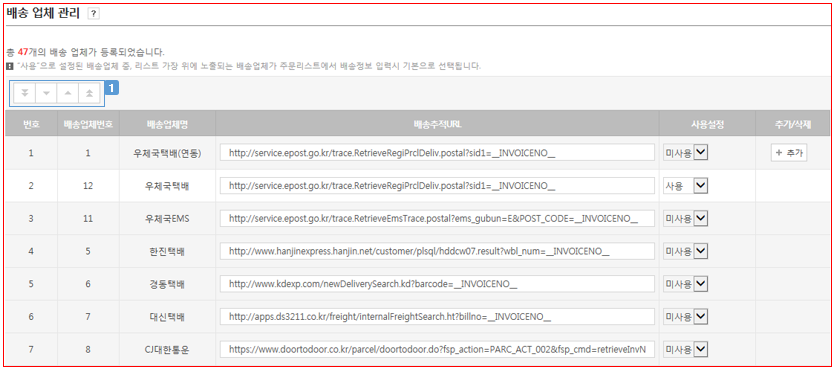
Task: Open 사용설정 dropdown for 한진택배
Action: pyautogui.click(x=686, y=251)
